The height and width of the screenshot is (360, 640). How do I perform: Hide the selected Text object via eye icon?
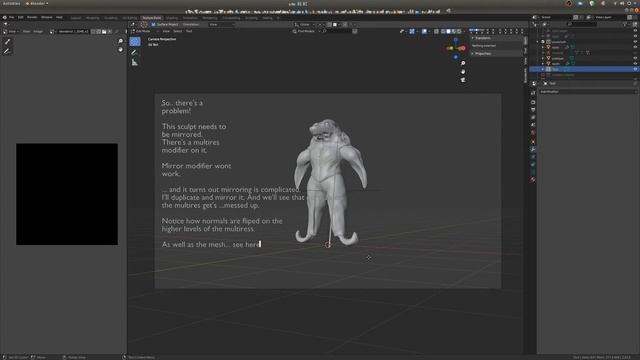point(635,69)
